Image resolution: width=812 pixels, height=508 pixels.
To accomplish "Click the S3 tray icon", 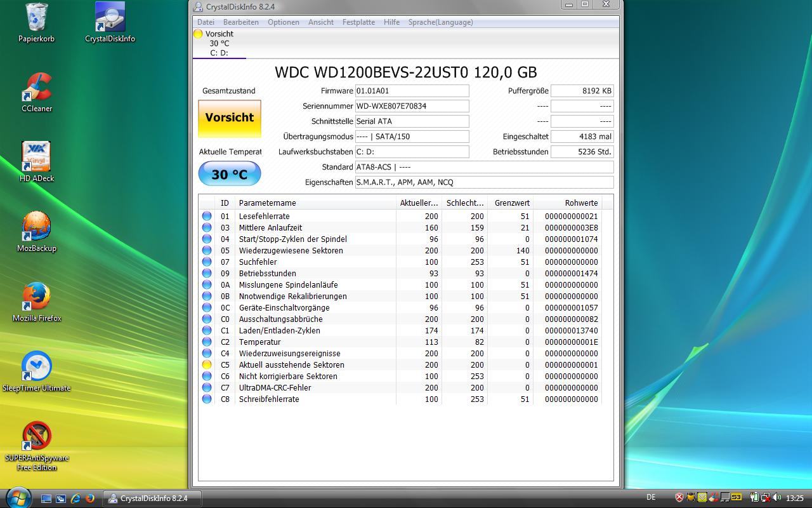I will 737,498.
